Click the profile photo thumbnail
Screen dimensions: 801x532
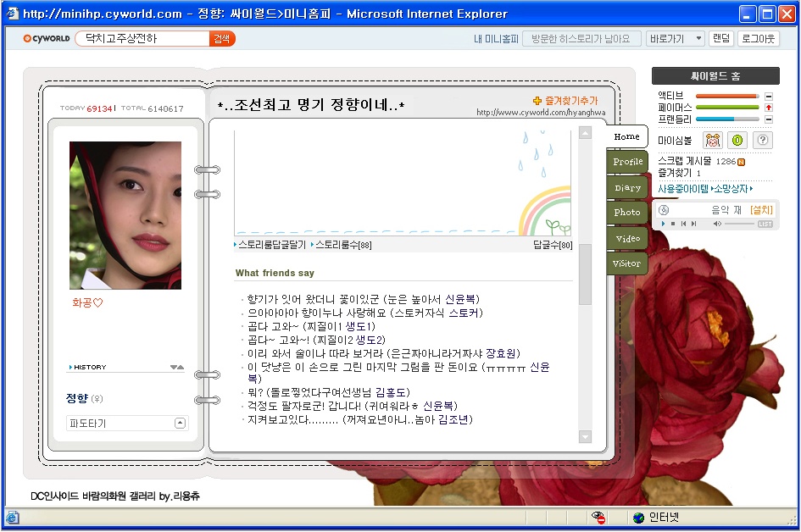click(125, 215)
